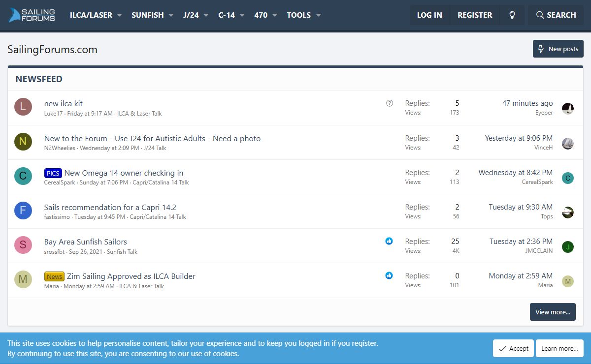
Task: Click the LOG IN link
Action: point(429,15)
